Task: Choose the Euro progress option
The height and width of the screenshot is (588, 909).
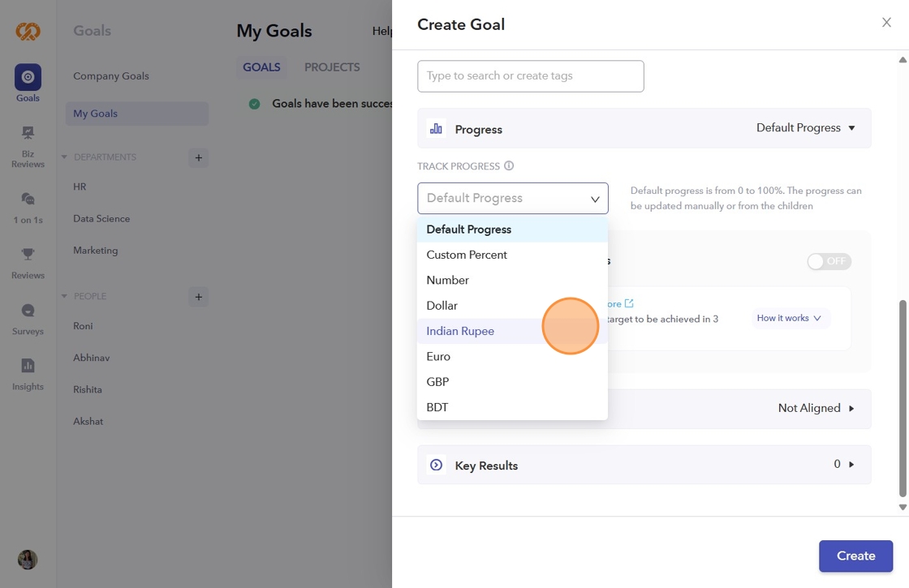Action: (438, 356)
